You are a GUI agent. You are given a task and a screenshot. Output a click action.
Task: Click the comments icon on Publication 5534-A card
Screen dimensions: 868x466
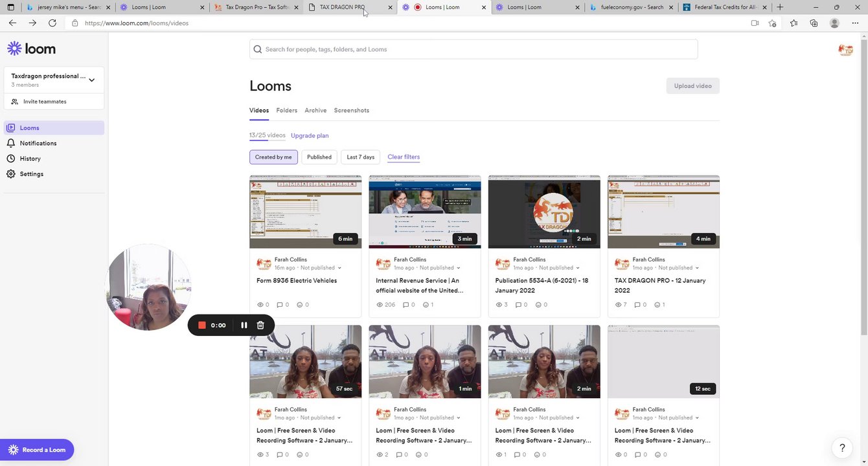[518, 305]
